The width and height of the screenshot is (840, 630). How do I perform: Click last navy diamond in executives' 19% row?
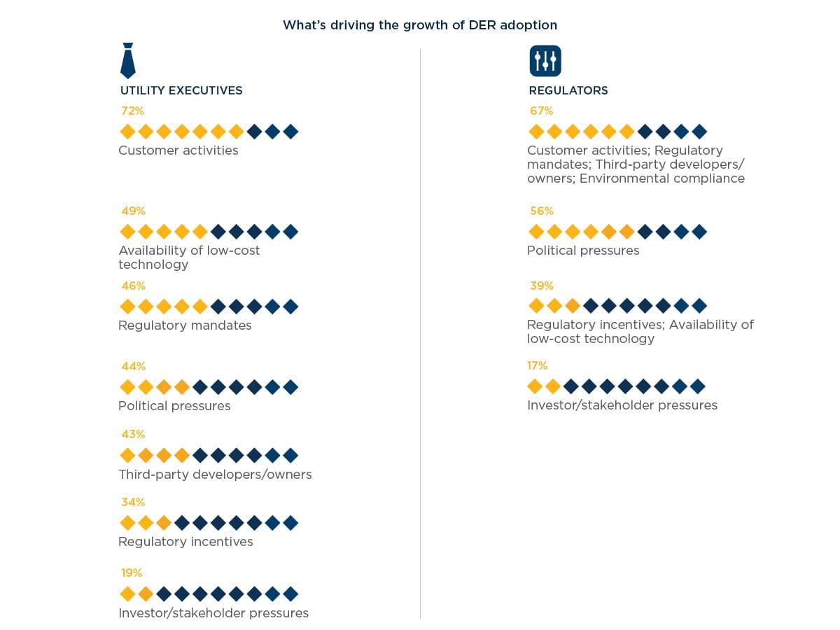pyautogui.click(x=291, y=594)
